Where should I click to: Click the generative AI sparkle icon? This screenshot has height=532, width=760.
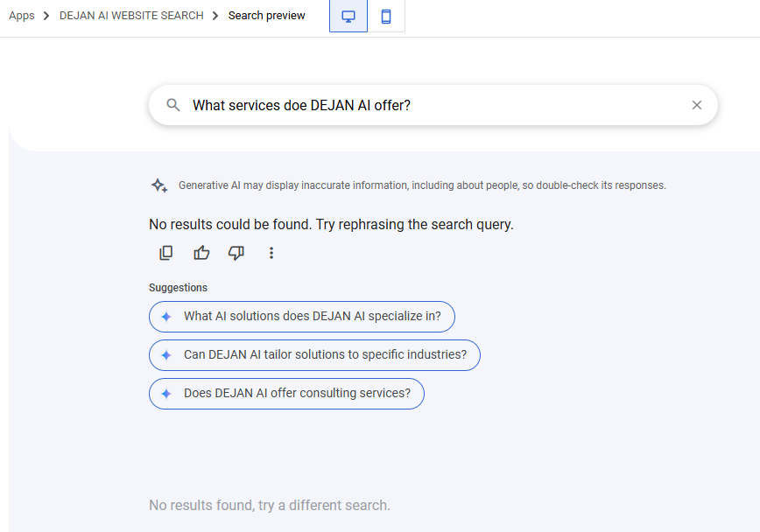pos(158,185)
